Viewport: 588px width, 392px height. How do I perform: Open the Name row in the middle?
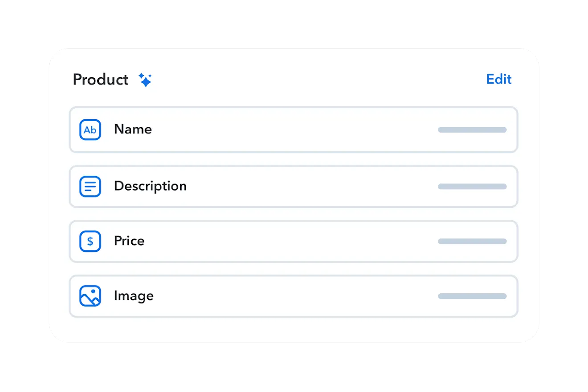pyautogui.click(x=294, y=130)
